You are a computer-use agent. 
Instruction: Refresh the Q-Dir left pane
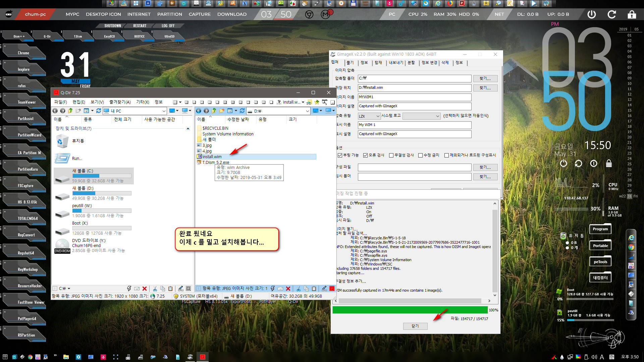click(99, 111)
